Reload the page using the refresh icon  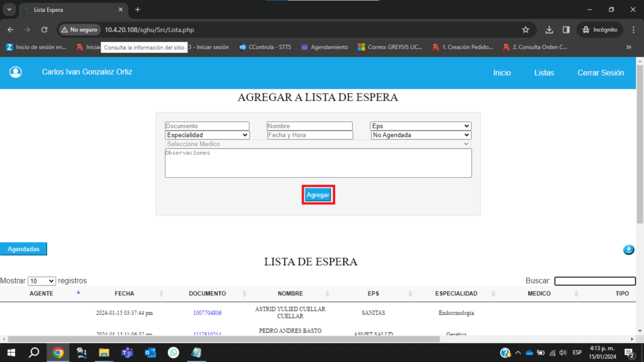[x=44, y=30]
